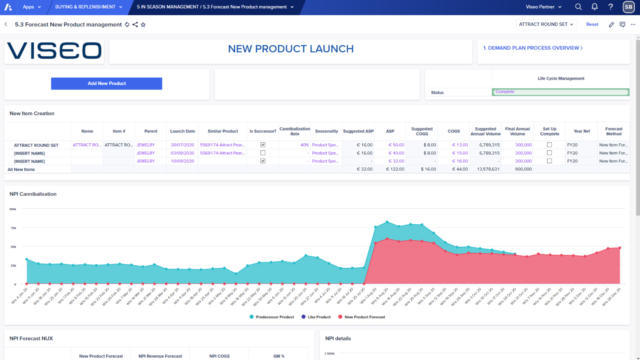This screenshot has height=360, width=640.
Task: Expand the Viseo Partner workspace dropdown
Action: tap(544, 7)
